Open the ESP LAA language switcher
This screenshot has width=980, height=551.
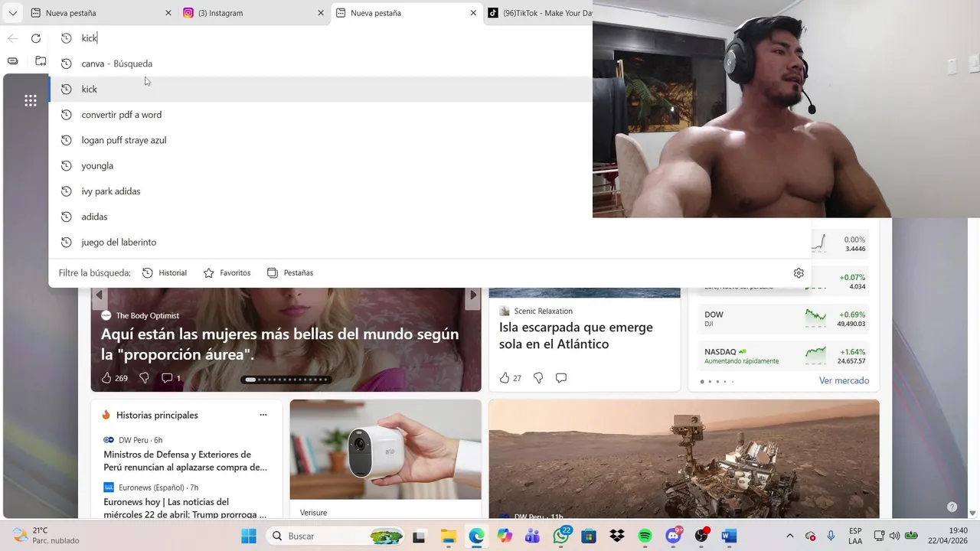click(x=855, y=536)
